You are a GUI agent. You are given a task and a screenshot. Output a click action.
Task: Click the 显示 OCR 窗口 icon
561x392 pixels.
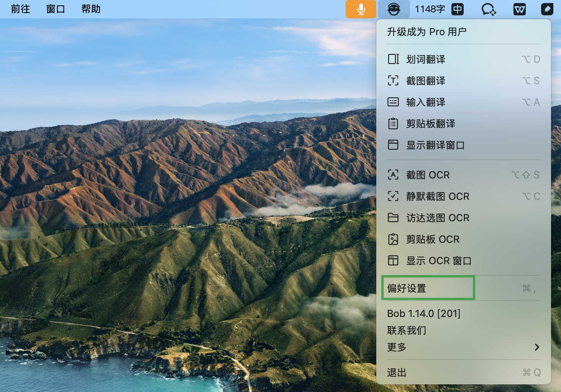coord(393,260)
